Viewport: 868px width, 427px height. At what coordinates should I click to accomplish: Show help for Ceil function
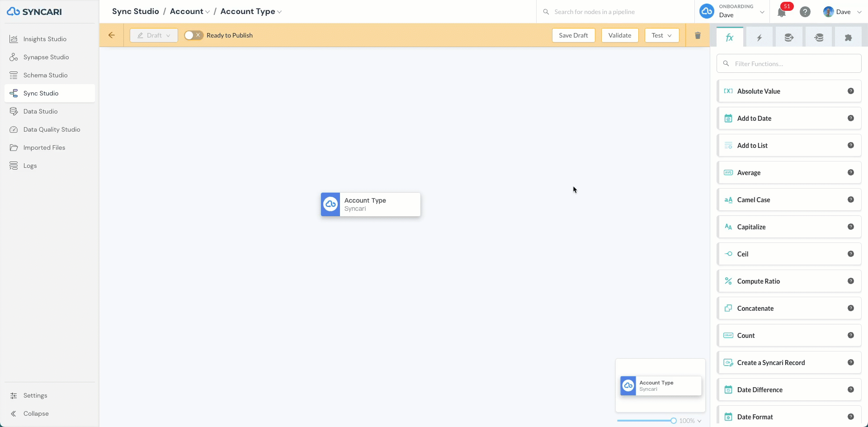click(851, 254)
